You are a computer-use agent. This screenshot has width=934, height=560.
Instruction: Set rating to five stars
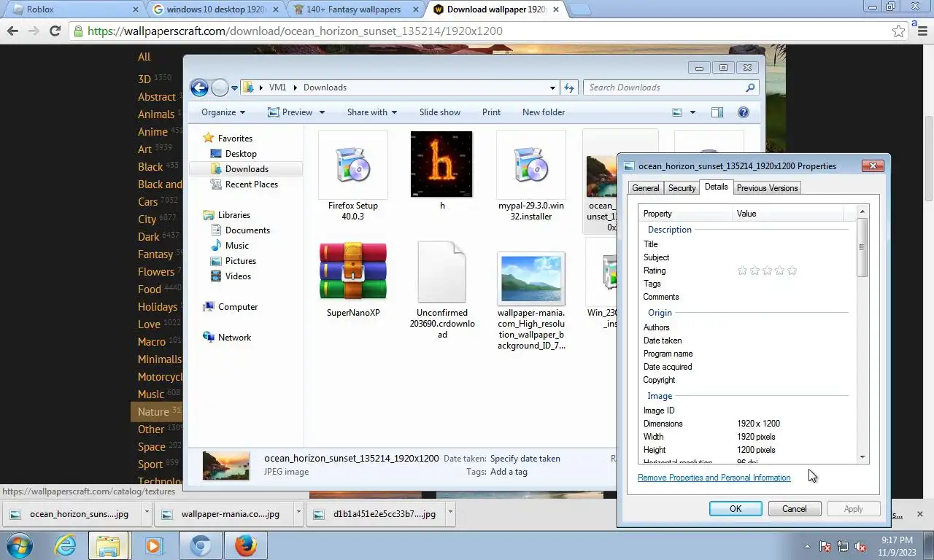[792, 271]
